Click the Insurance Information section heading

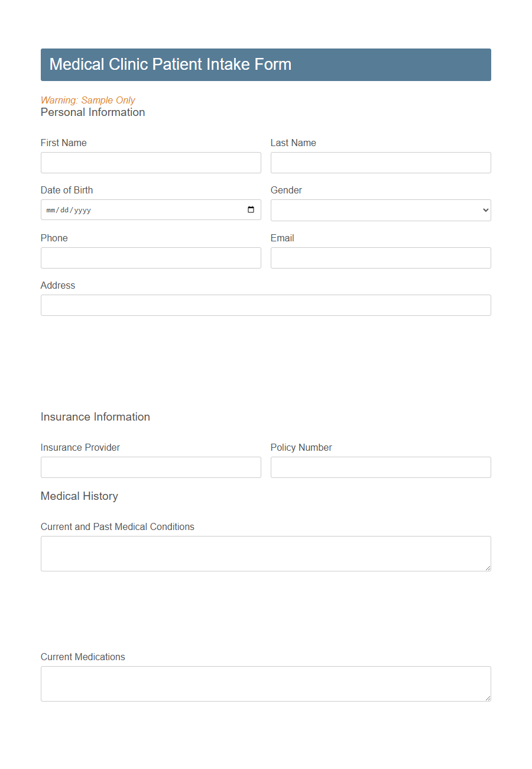click(x=95, y=417)
